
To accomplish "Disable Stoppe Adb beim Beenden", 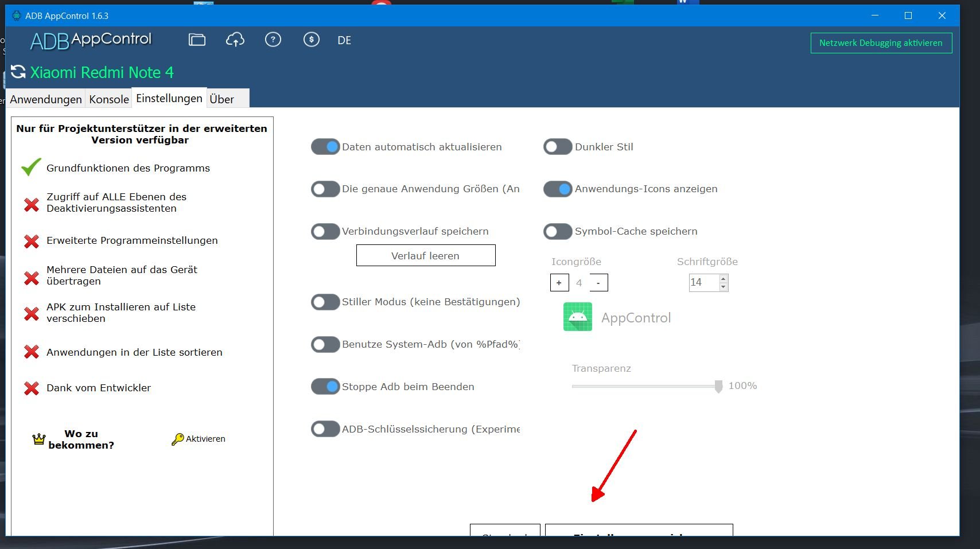I will click(325, 387).
